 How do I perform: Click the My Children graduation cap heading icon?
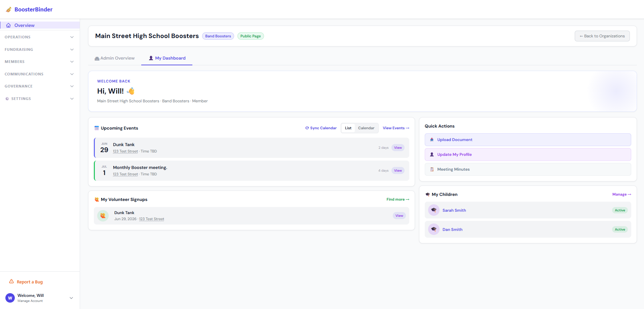tap(427, 194)
